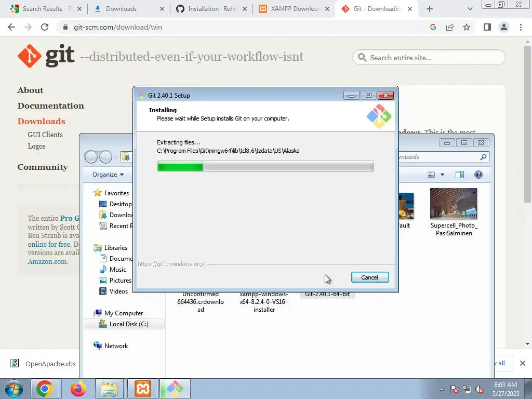The image size is (532, 399).
Task: Cancel the Git 2.40.1 Setup installation
Action: [x=370, y=277]
